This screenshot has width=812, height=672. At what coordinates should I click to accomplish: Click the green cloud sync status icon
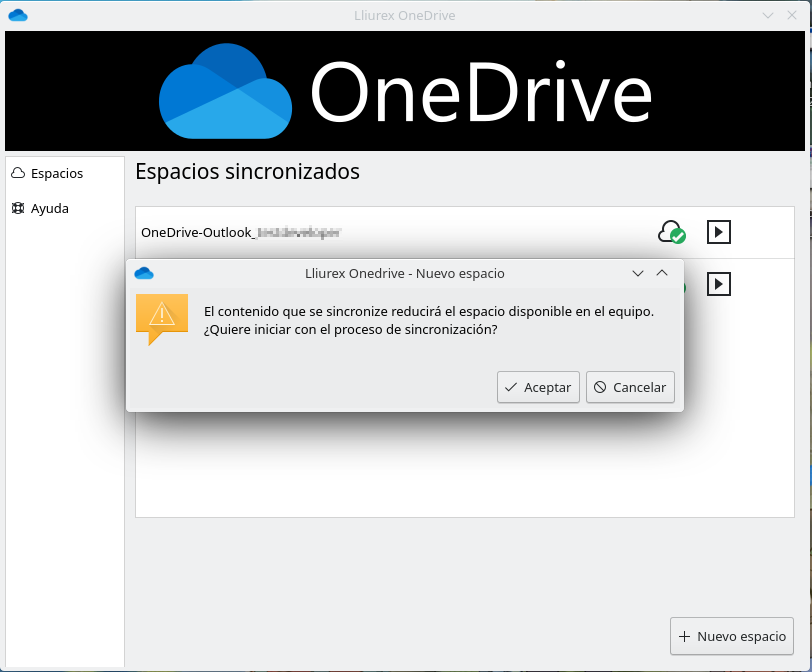click(671, 232)
